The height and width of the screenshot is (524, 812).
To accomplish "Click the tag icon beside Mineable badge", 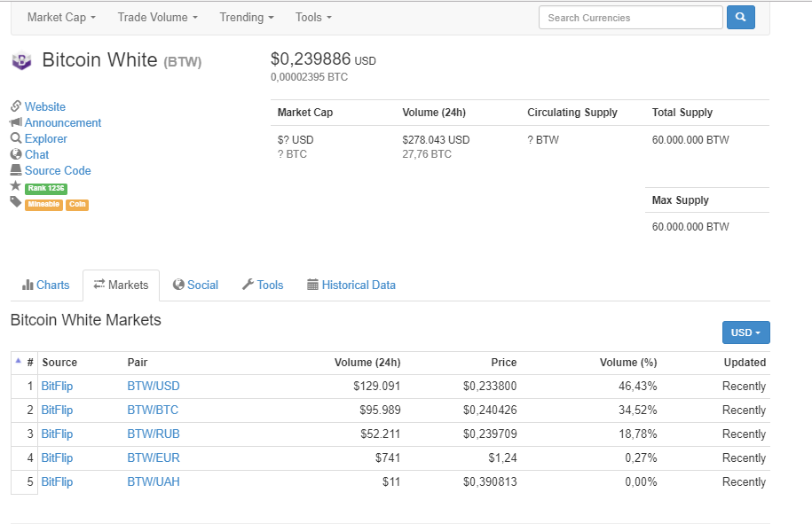I will [x=15, y=203].
